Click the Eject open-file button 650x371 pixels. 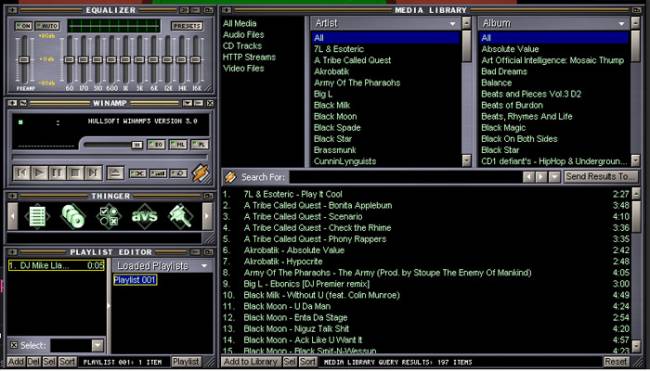click(x=115, y=173)
